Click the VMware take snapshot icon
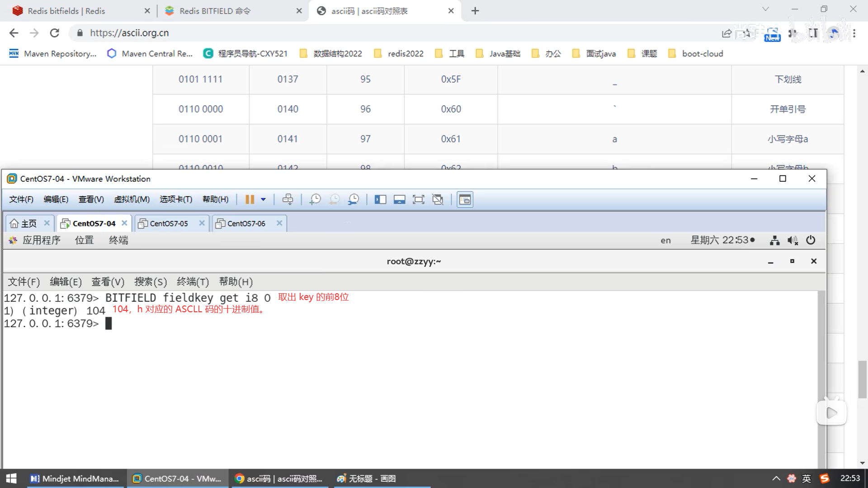 tap(315, 199)
